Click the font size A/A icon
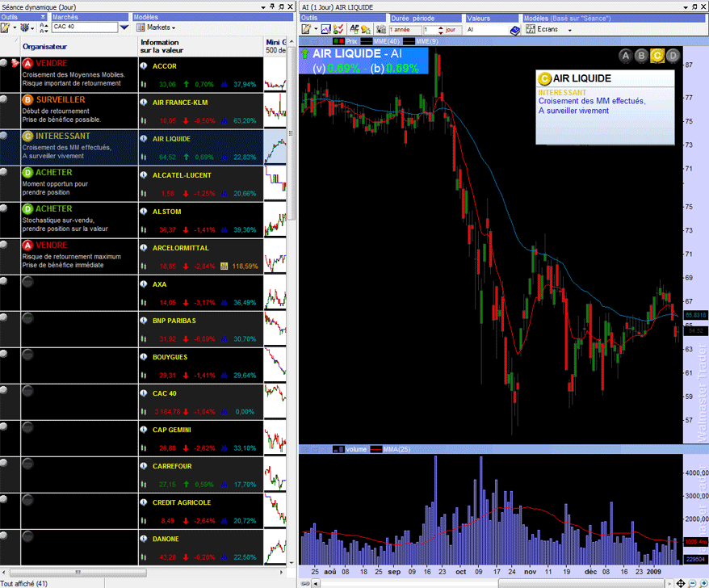 point(44,27)
